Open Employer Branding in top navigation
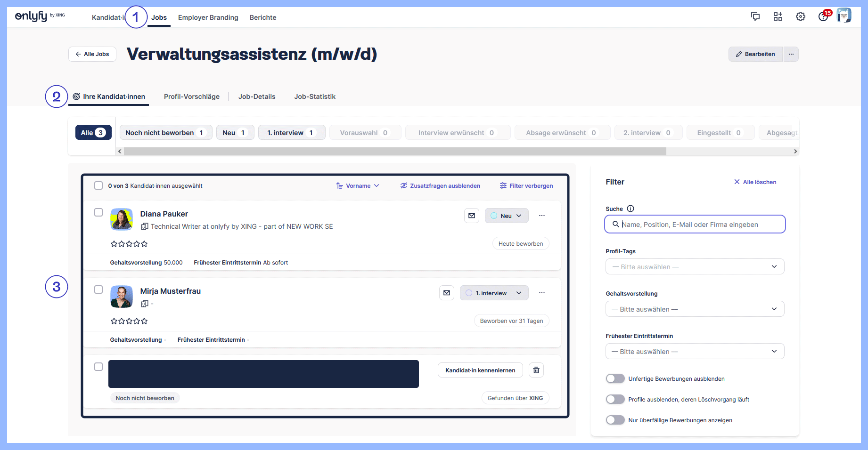This screenshot has width=868, height=450. [x=208, y=17]
